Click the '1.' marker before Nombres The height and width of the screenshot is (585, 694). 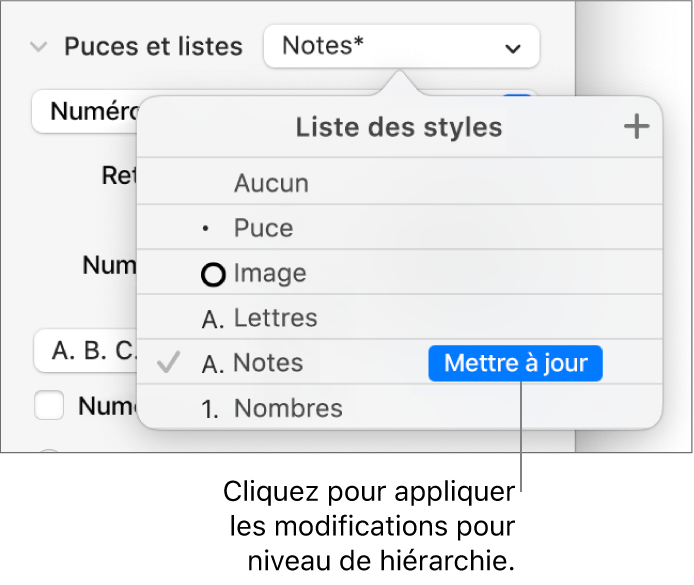[x=213, y=409]
